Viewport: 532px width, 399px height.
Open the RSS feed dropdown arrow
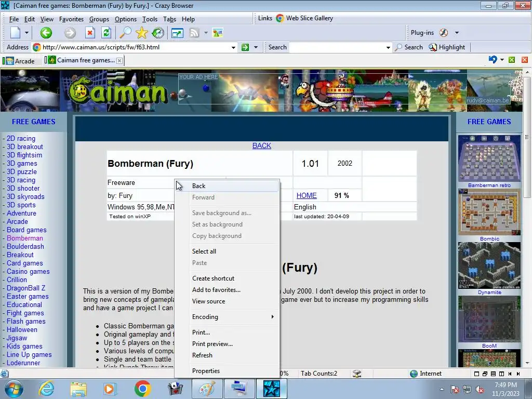point(206,33)
